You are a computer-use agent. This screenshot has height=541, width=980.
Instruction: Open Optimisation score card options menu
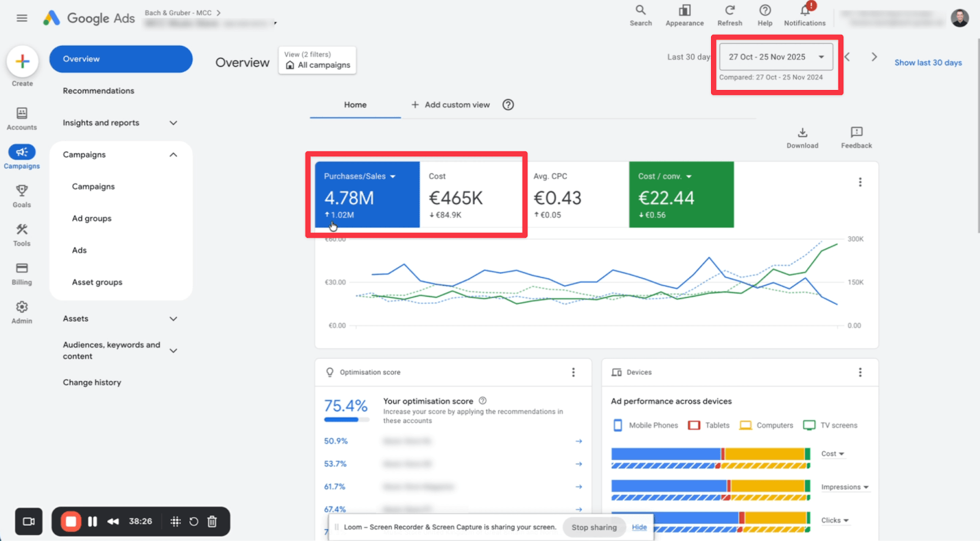click(573, 373)
